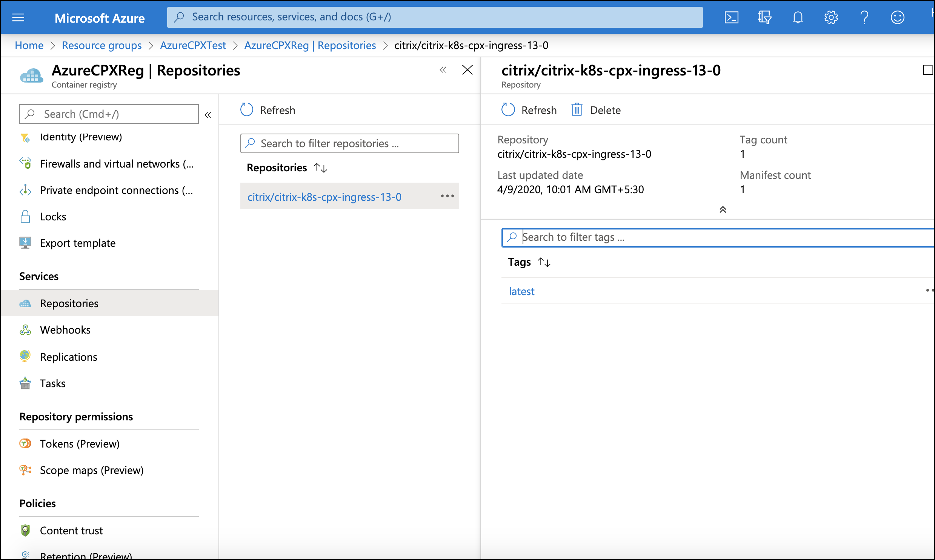Image resolution: width=935 pixels, height=560 pixels.
Task: Collapse the sidebar menu with double chevron
Action: [x=208, y=115]
